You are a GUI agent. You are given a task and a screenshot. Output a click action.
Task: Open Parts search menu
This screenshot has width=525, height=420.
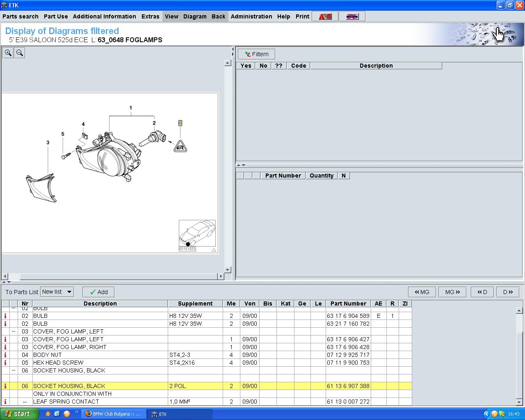pyautogui.click(x=21, y=16)
